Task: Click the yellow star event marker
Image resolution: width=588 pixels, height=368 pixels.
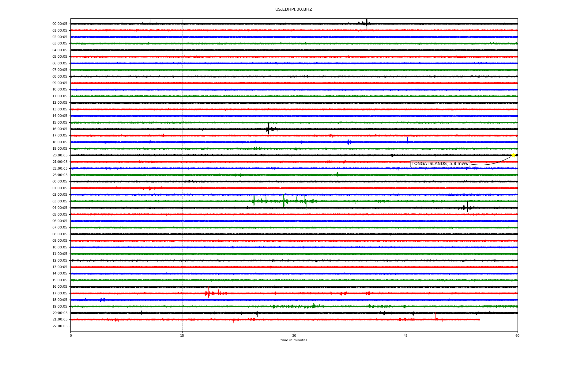Action: pyautogui.click(x=513, y=155)
